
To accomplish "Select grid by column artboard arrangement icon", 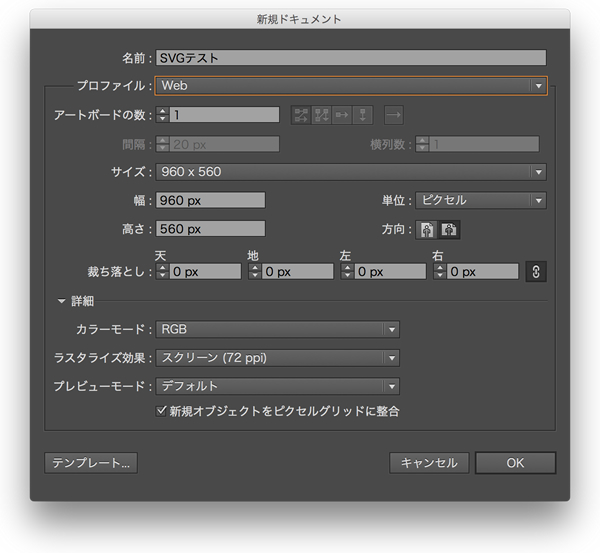I will [321, 115].
